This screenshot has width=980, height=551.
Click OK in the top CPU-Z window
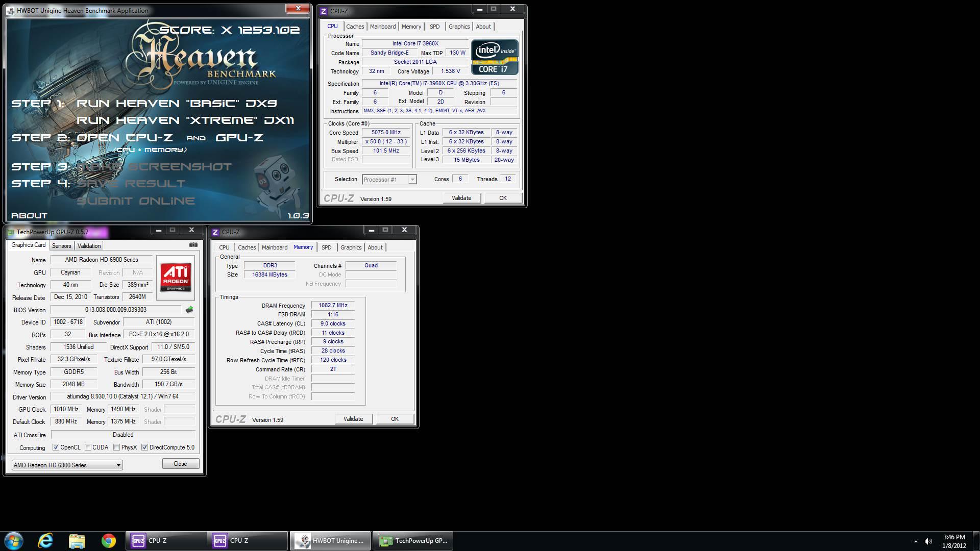(503, 198)
